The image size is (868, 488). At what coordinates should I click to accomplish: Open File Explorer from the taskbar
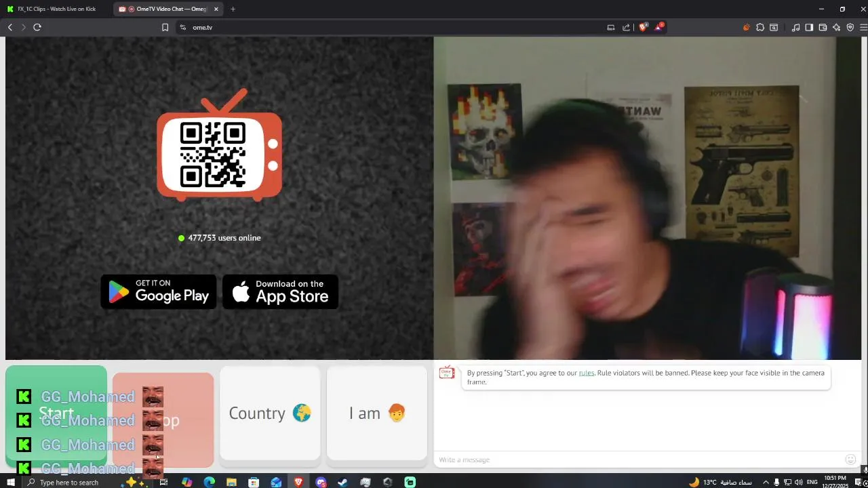tap(231, 482)
